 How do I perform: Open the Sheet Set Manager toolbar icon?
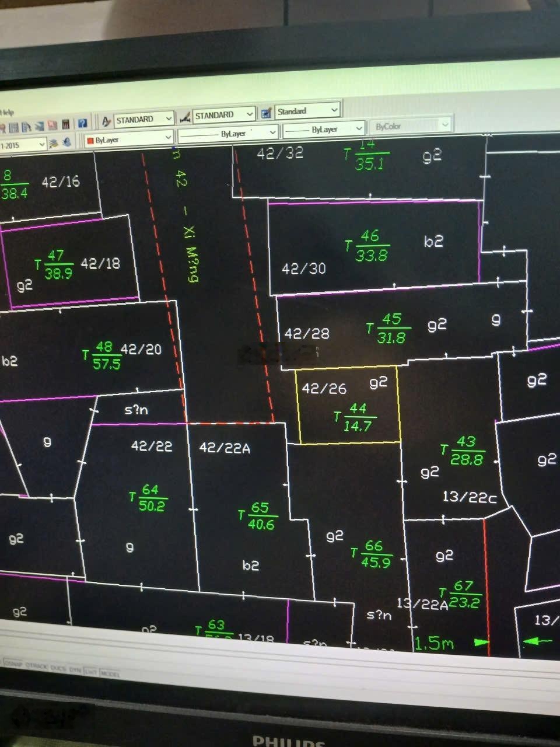[x=40, y=126]
